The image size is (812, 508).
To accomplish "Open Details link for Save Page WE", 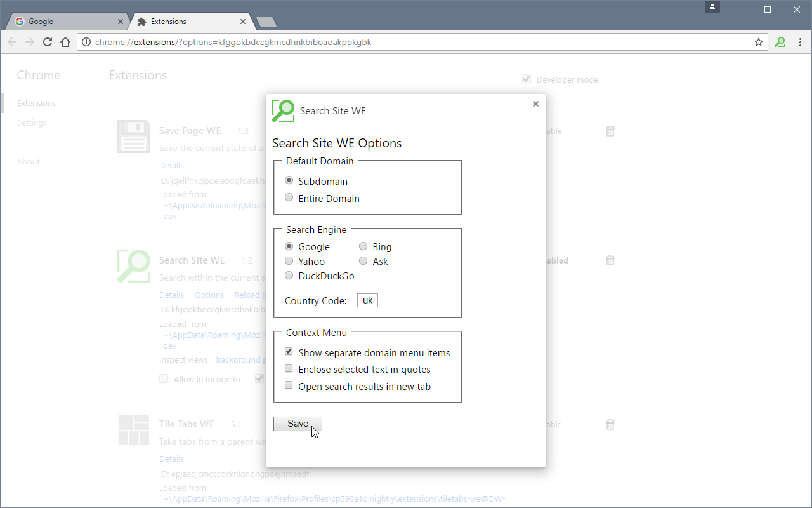I will (171, 165).
